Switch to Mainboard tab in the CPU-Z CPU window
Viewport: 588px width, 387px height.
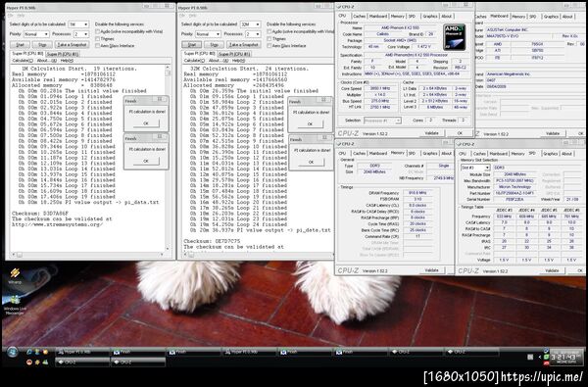coord(378,16)
